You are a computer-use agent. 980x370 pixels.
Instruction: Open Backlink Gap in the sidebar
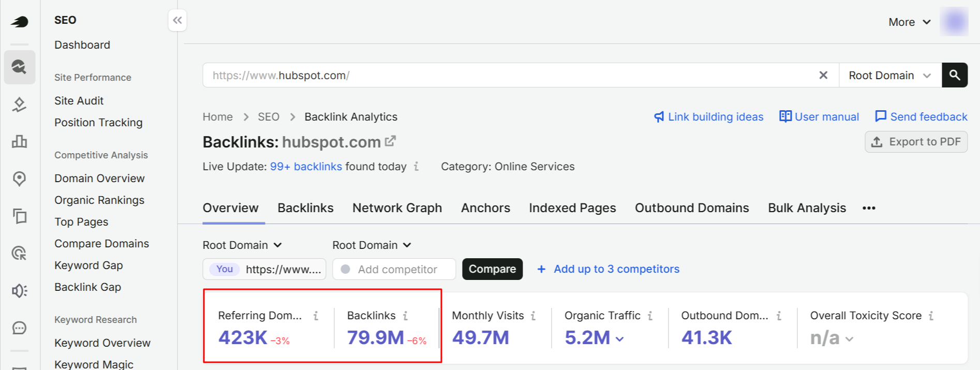[x=87, y=287]
